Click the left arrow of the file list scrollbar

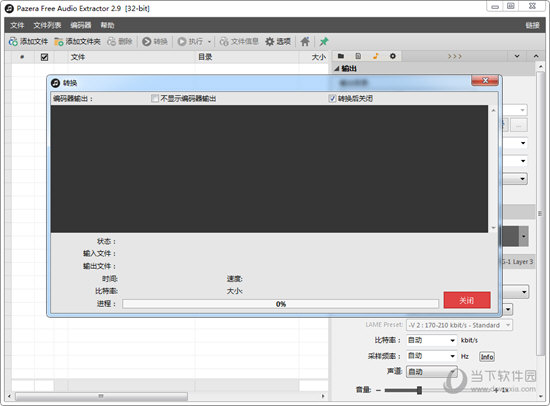tap(9, 396)
